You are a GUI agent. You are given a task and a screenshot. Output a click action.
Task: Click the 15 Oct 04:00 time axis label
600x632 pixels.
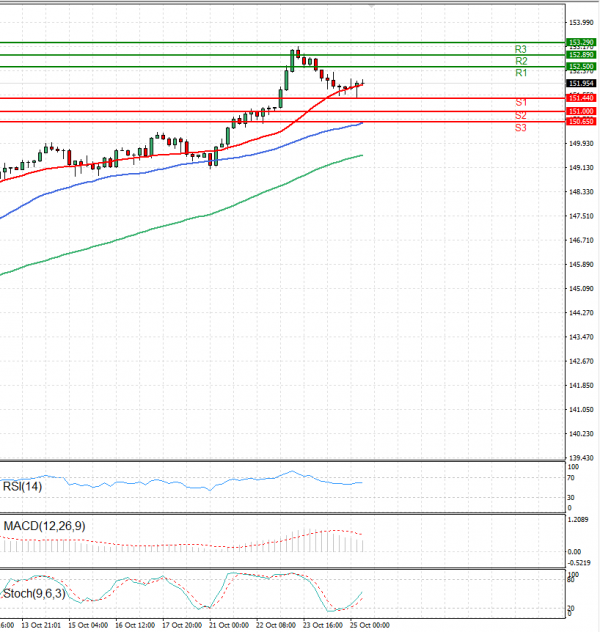click(x=88, y=625)
